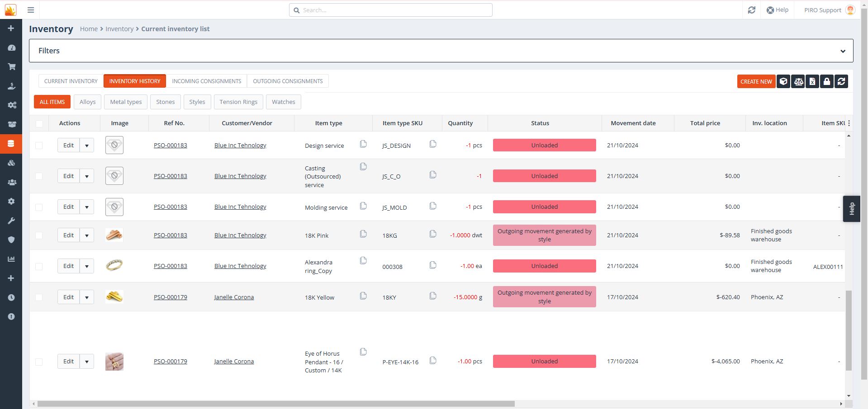868x409 pixels.
Task: Click the padlock icon button
Action: pos(827,81)
